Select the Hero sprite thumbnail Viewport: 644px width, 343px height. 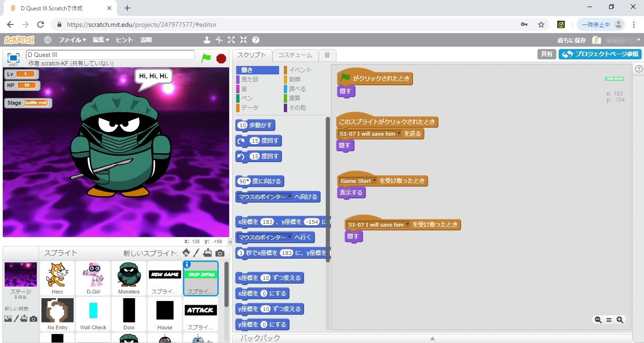[58, 278]
